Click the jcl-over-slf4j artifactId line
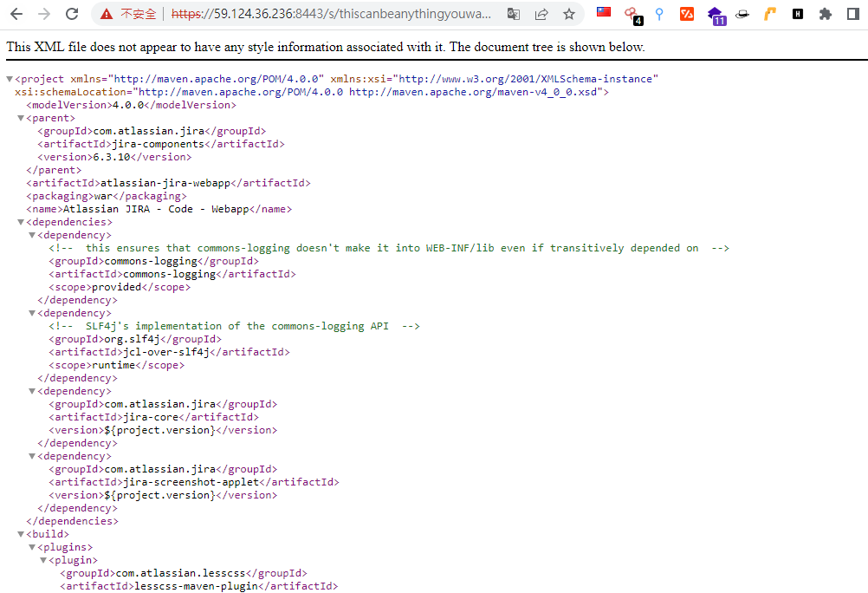 pyautogui.click(x=169, y=353)
